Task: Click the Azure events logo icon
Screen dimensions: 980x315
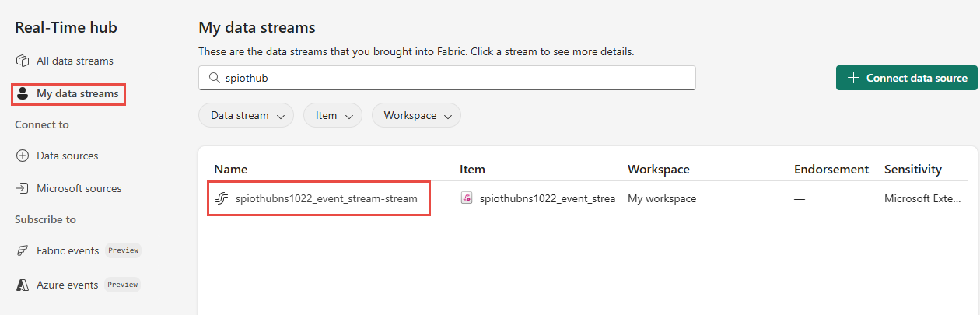Action: point(23,285)
